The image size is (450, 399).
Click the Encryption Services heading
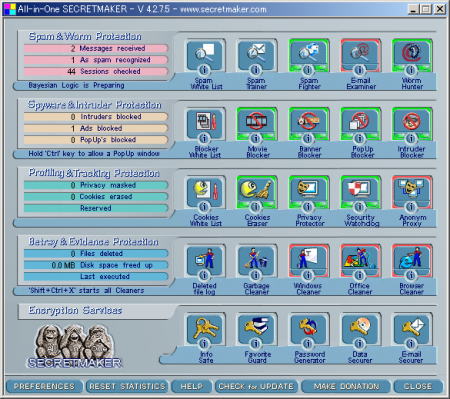(75, 310)
